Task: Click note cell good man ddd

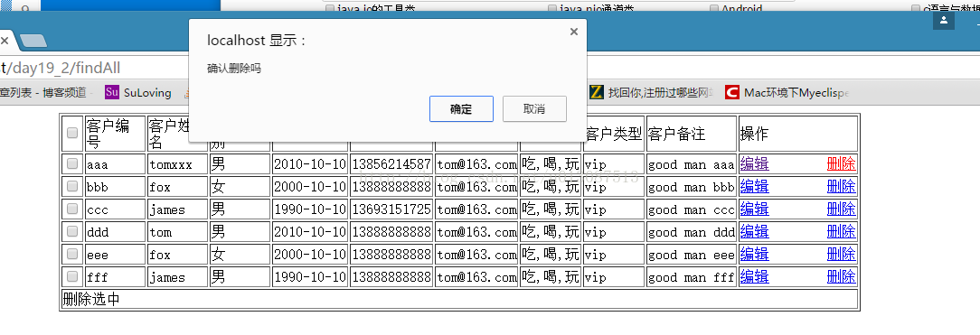Action: pos(692,232)
